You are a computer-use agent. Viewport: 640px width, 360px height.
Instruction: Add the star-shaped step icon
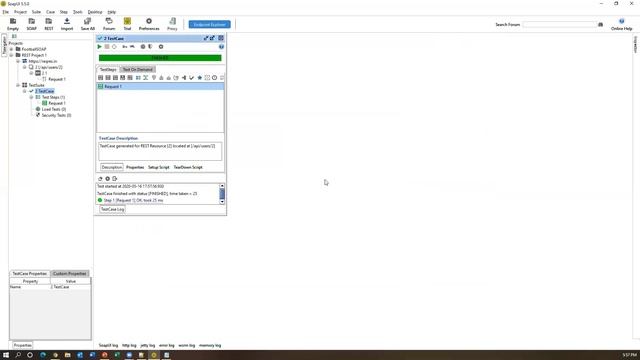[200, 78]
